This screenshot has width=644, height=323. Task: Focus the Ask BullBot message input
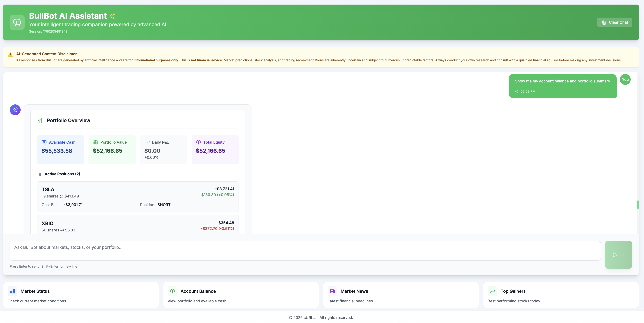click(305, 251)
